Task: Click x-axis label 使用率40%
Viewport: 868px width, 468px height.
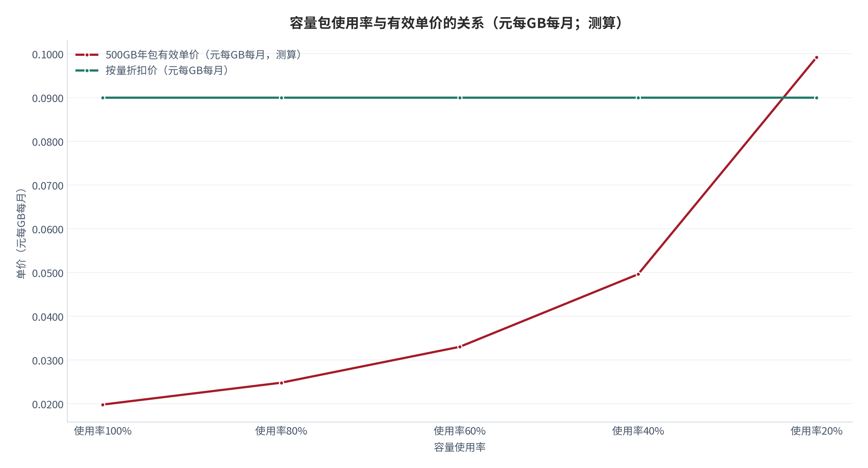Action: (x=638, y=431)
